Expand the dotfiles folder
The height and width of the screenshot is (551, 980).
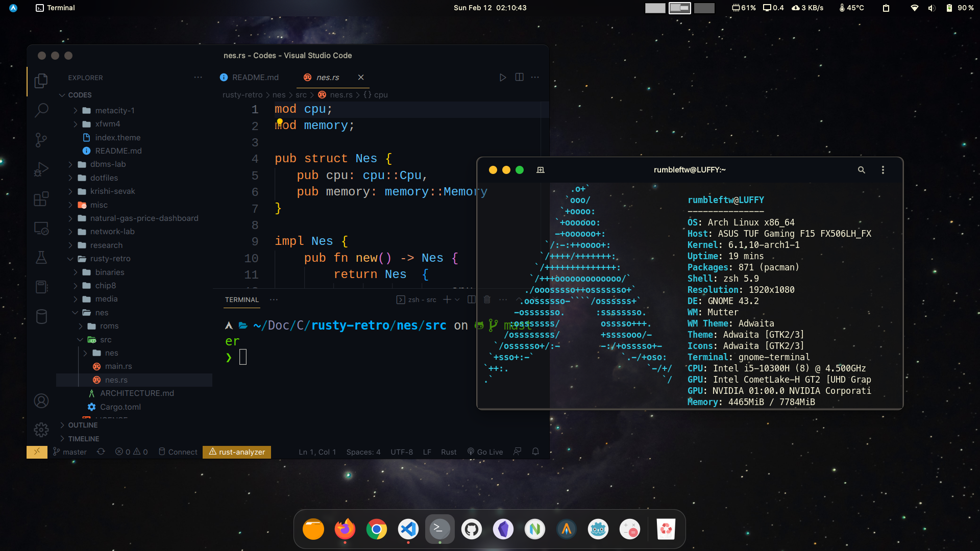[x=104, y=178]
